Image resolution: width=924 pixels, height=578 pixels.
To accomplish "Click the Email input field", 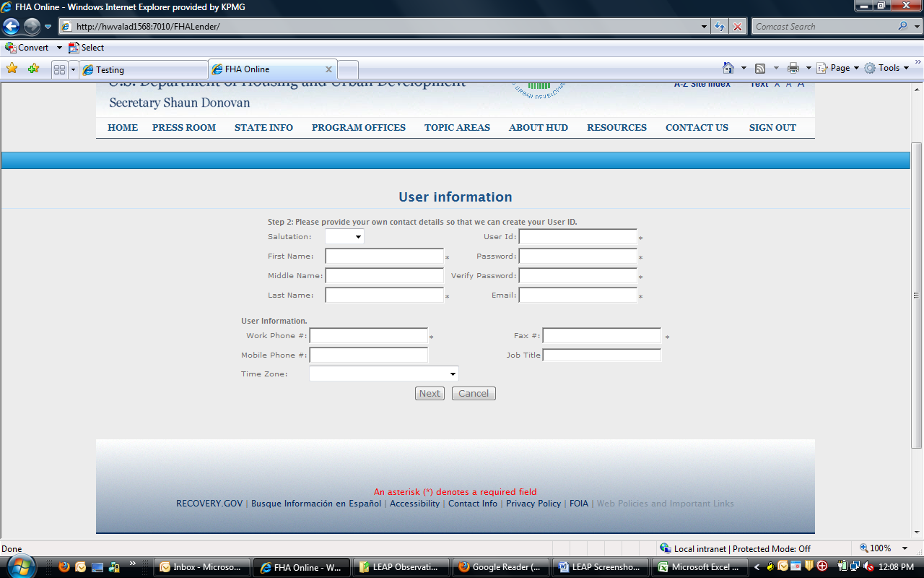I will click(578, 296).
